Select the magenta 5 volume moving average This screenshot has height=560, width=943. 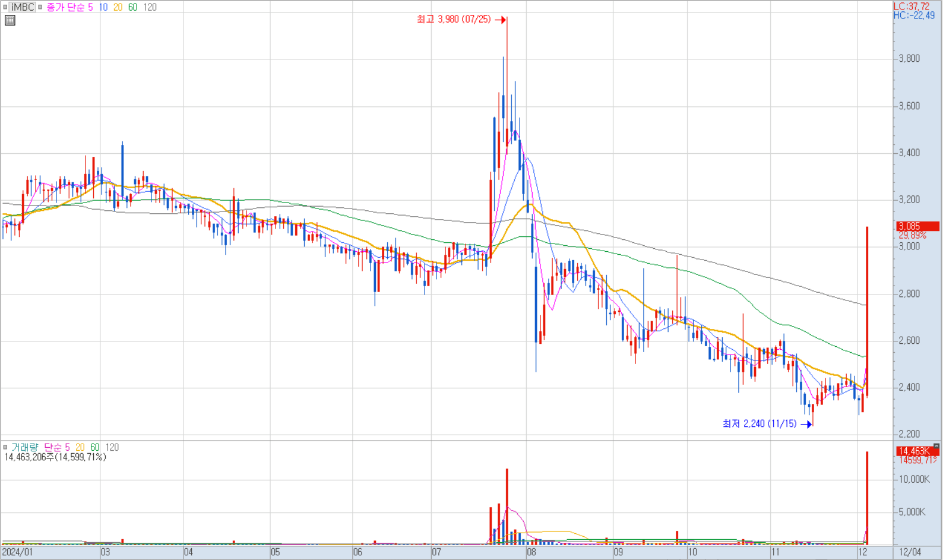[x=67, y=447]
